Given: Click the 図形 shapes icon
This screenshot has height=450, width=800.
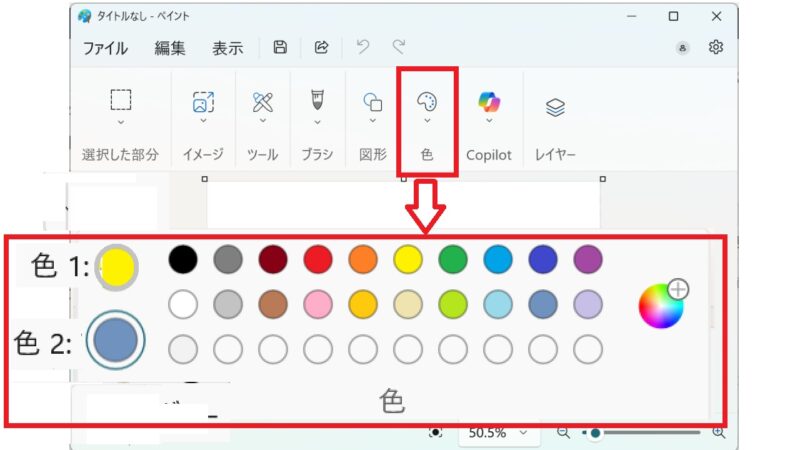Looking at the screenshot, I should (x=372, y=102).
